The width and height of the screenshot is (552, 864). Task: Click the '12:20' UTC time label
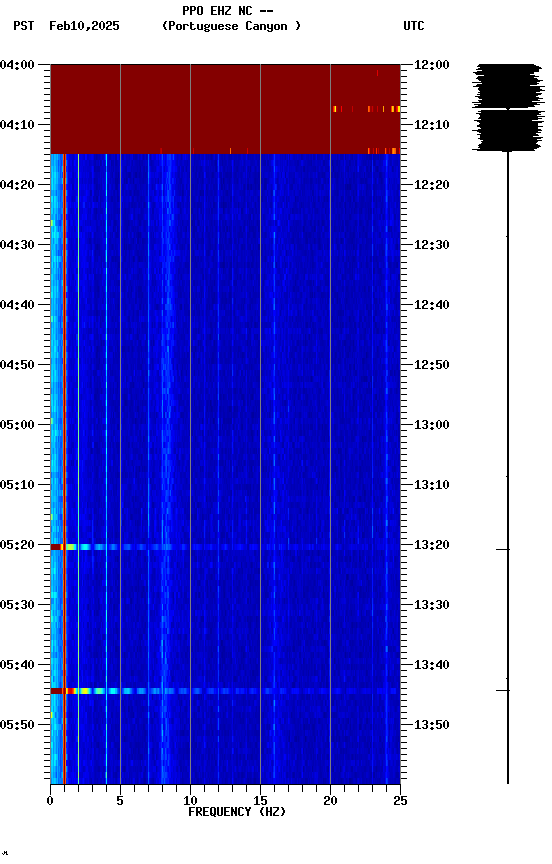(432, 185)
